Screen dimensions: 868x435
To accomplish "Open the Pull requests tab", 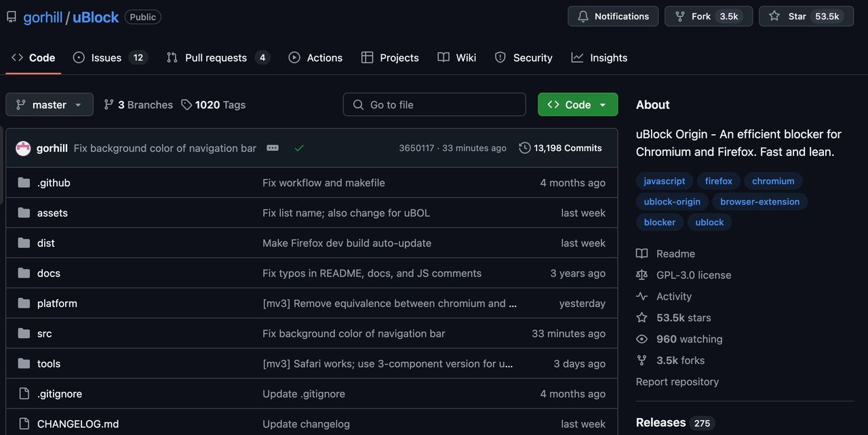I will tap(216, 58).
